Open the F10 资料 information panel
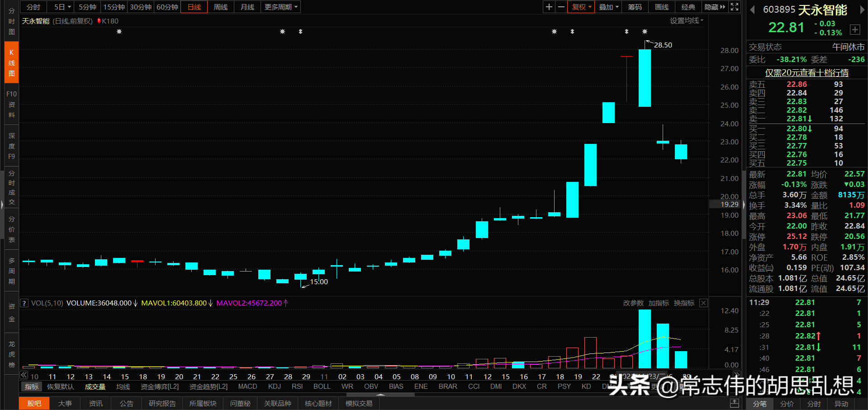The width and height of the screenshot is (868, 410). click(x=11, y=104)
